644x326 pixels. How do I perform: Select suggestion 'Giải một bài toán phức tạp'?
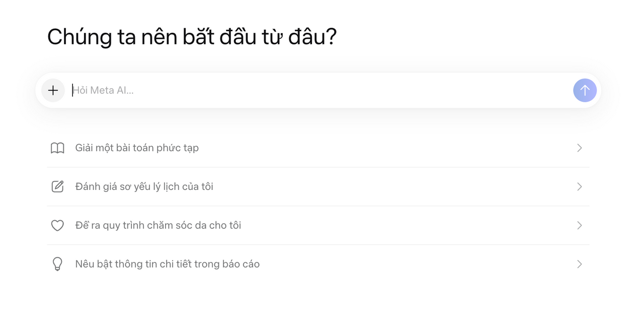click(x=137, y=148)
